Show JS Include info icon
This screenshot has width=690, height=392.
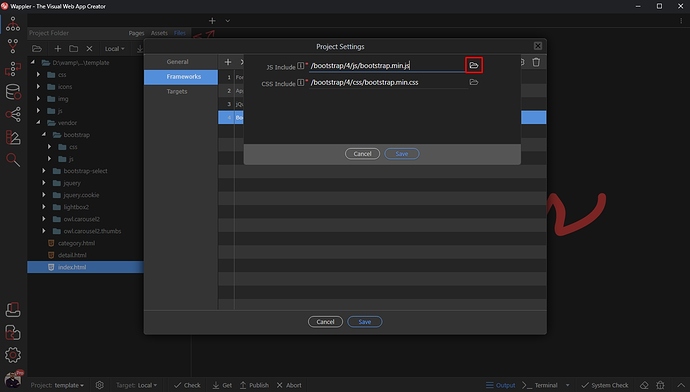300,66
